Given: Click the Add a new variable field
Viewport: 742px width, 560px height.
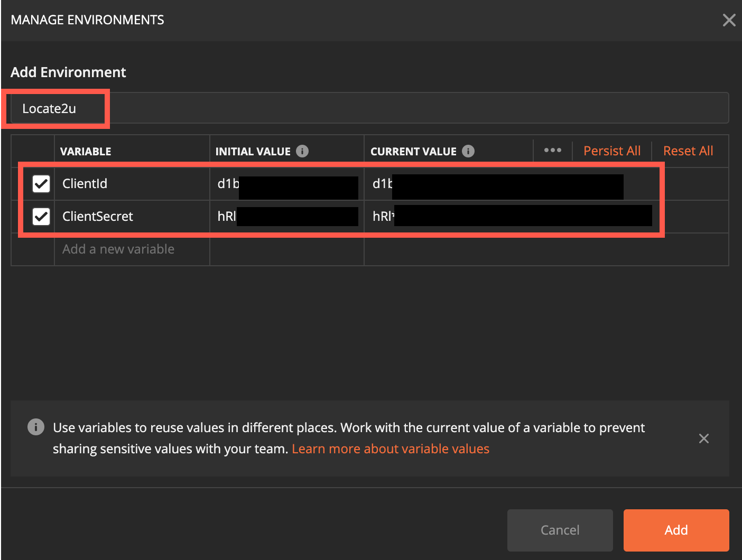Looking at the screenshot, I should (x=132, y=249).
